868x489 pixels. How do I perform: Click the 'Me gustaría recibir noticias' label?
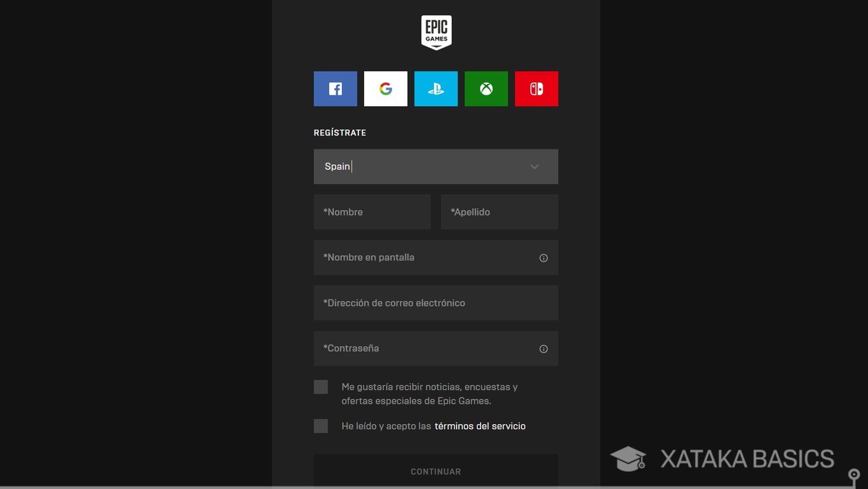[x=430, y=394]
